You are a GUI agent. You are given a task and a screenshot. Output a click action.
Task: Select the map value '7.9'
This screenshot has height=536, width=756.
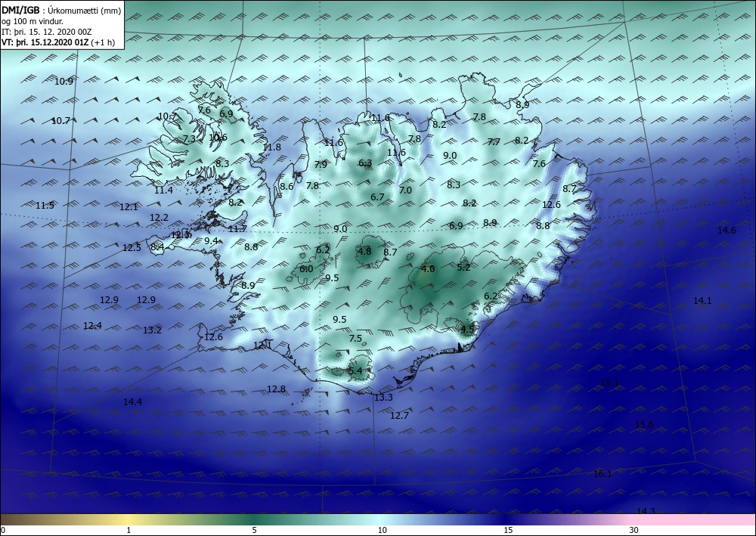coord(321,164)
